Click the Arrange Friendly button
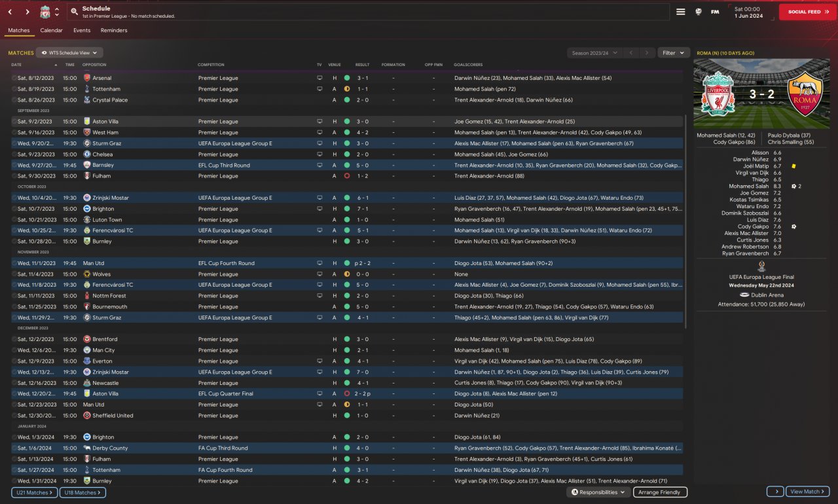The height and width of the screenshot is (504, 838). point(659,492)
